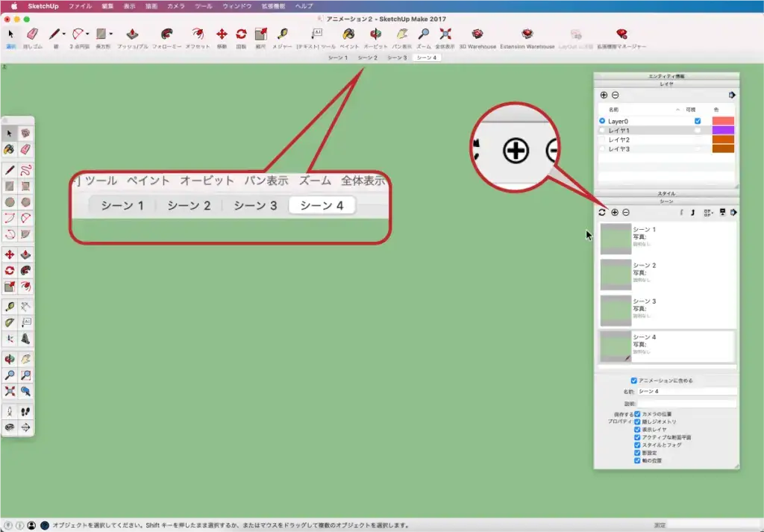This screenshot has width=764, height=532.
Task: Click the purple color swatch for レイヤ1
Action: click(x=723, y=130)
